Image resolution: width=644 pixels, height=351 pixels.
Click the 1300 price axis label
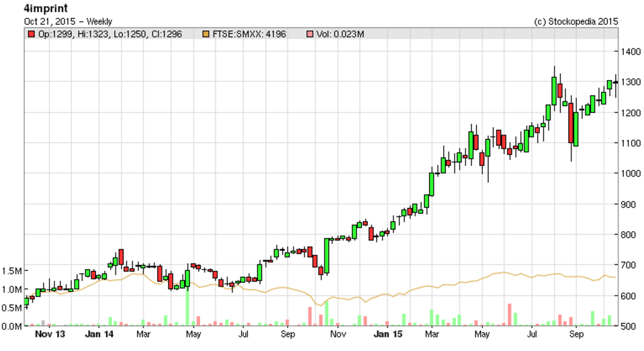(631, 82)
